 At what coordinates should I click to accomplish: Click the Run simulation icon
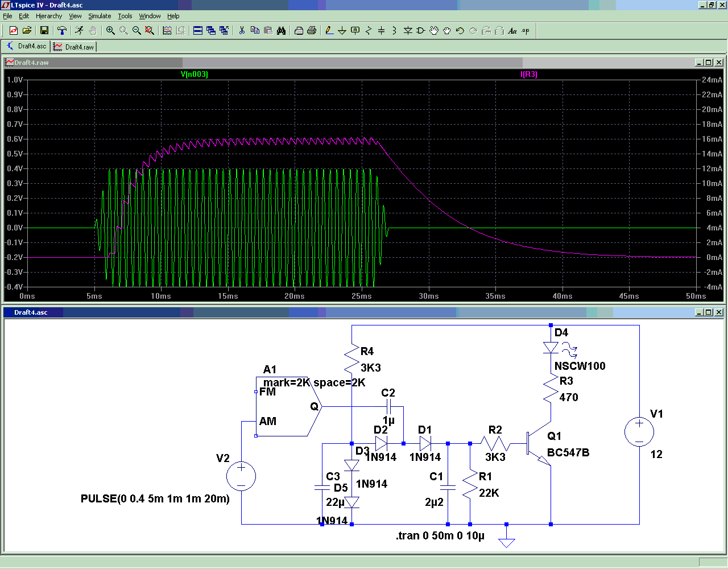coord(79,31)
